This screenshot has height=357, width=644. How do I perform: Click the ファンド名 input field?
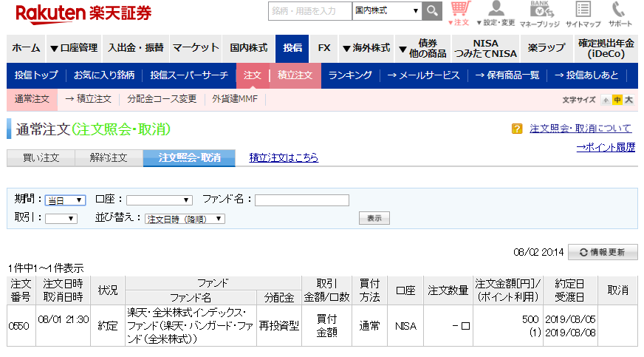point(302,200)
